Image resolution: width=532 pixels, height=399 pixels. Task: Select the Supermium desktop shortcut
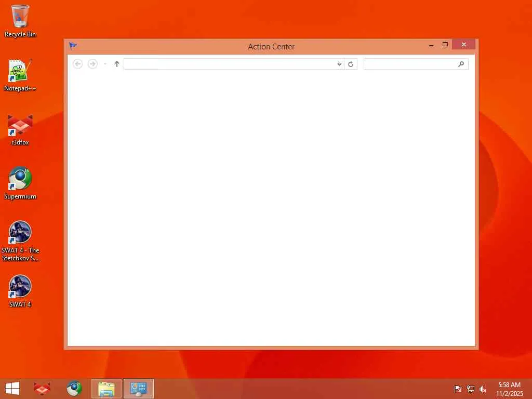point(20,183)
